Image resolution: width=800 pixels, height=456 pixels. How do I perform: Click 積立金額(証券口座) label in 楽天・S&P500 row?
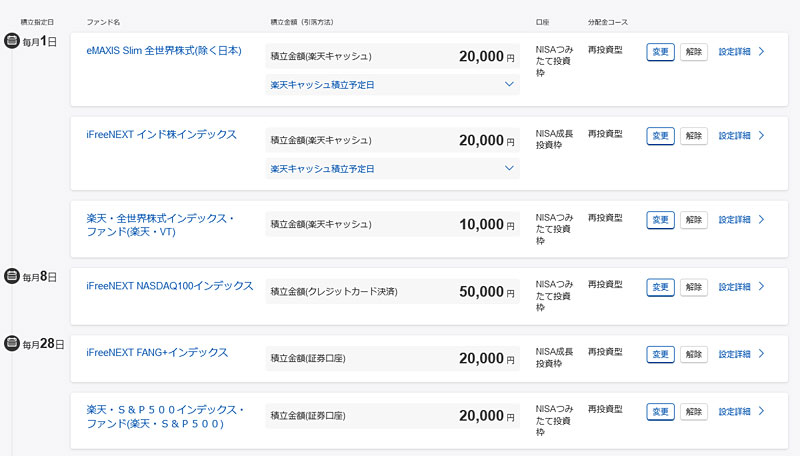pyautogui.click(x=308, y=416)
